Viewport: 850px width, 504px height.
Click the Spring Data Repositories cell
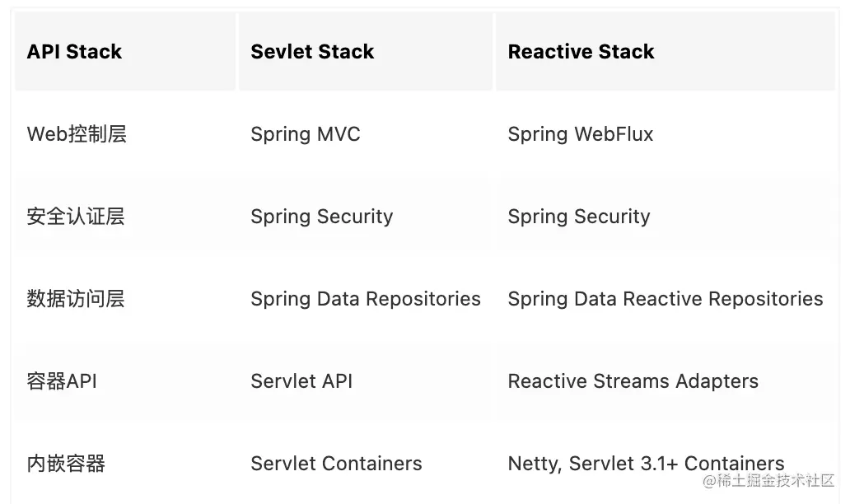coord(366,299)
